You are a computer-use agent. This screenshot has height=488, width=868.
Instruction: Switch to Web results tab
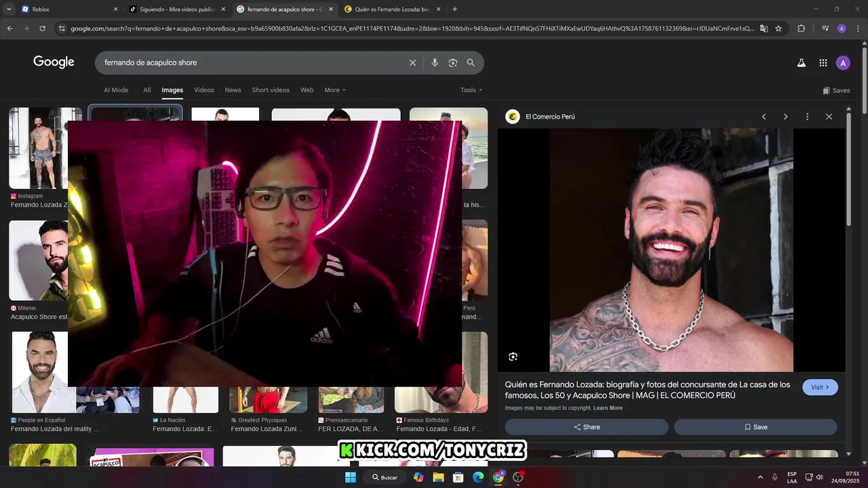pos(307,90)
